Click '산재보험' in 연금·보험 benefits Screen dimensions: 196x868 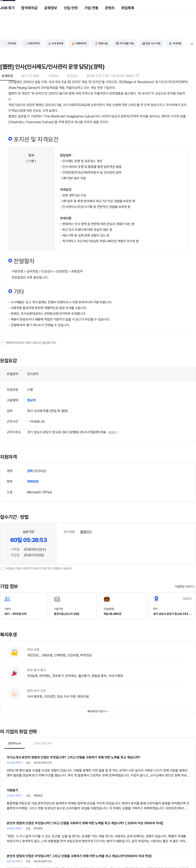[60, 655]
